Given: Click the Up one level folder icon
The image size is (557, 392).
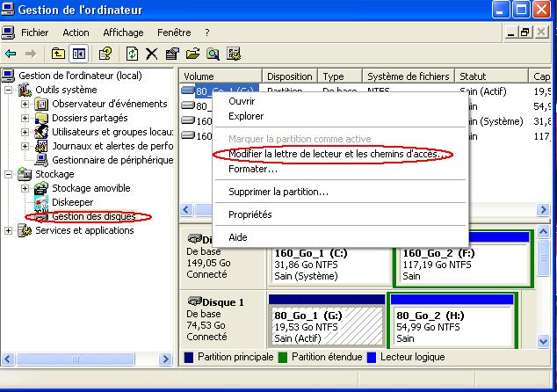Looking at the screenshot, I should (x=58, y=54).
